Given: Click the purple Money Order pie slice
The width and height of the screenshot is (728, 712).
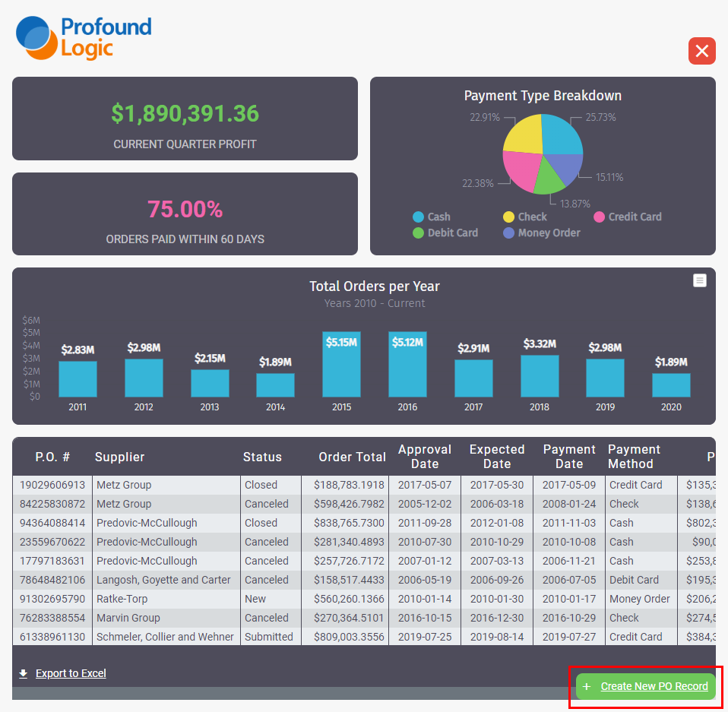Looking at the screenshot, I should click(566, 168).
